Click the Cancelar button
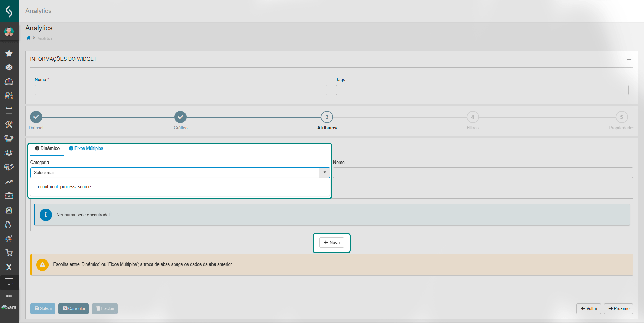This screenshot has width=644, height=323. [74, 309]
